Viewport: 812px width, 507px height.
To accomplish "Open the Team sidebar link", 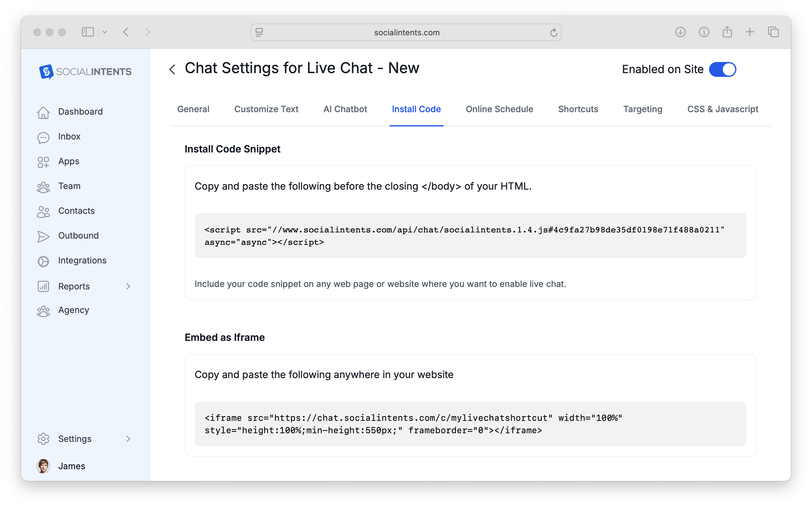I will coord(69,186).
